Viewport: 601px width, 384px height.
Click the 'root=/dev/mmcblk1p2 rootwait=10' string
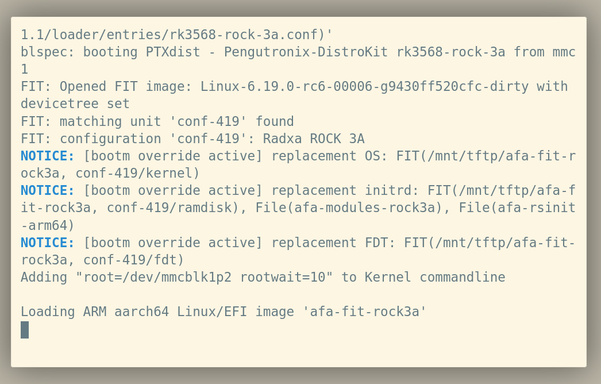click(x=204, y=277)
